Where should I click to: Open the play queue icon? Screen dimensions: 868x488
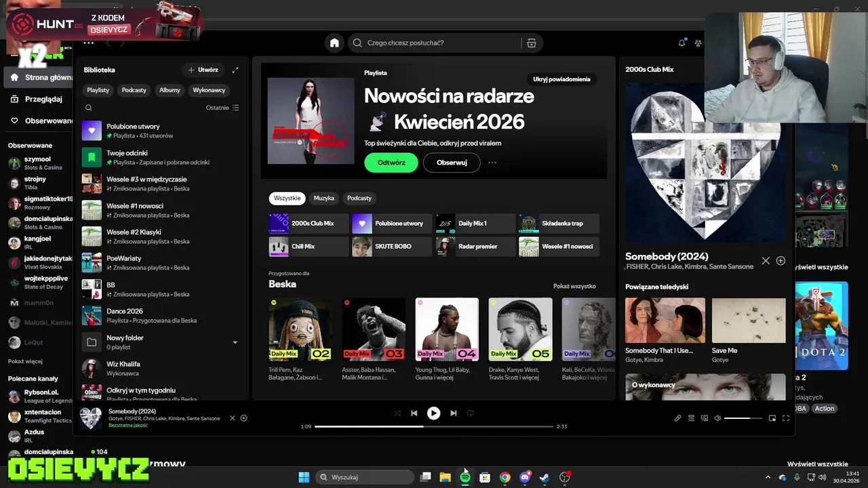tap(691, 418)
